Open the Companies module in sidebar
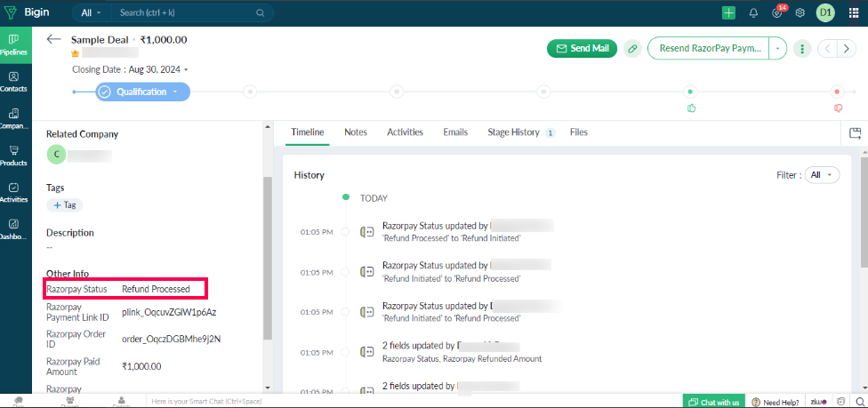 tap(14, 118)
